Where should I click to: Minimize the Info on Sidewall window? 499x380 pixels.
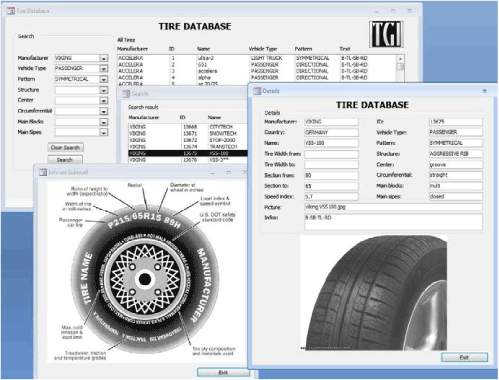(212, 173)
